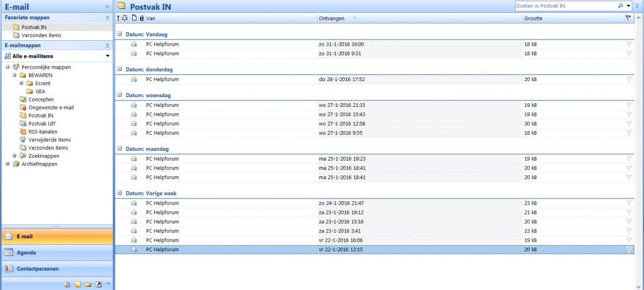Viewport: 644px width, 290px height.
Task: Collapse the BEWAREN folder tree node
Action: 14,75
